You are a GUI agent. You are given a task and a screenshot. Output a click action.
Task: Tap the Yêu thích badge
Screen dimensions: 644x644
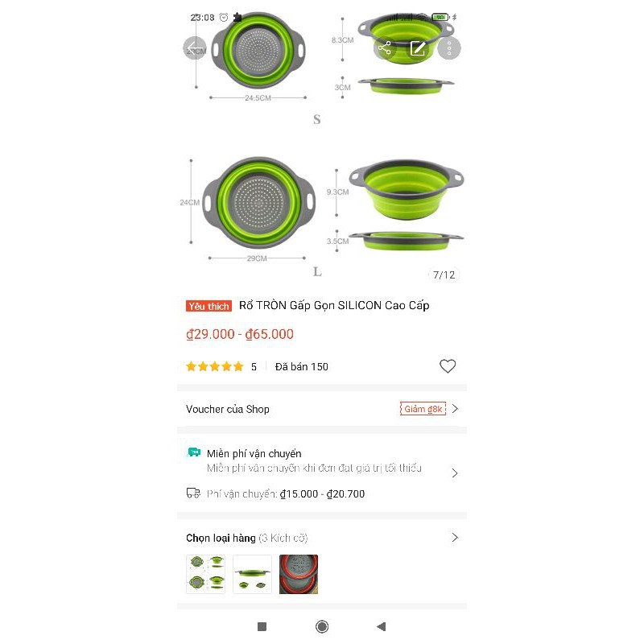tap(208, 306)
